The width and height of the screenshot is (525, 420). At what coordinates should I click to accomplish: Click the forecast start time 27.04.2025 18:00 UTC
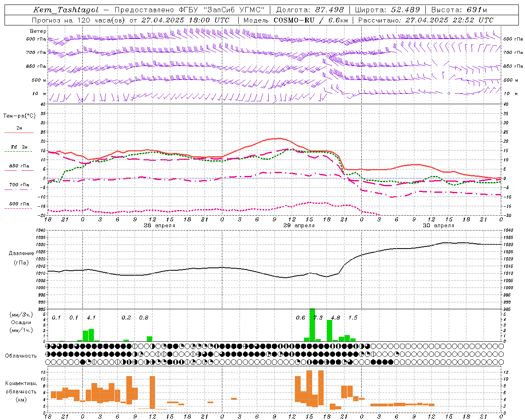click(185, 20)
